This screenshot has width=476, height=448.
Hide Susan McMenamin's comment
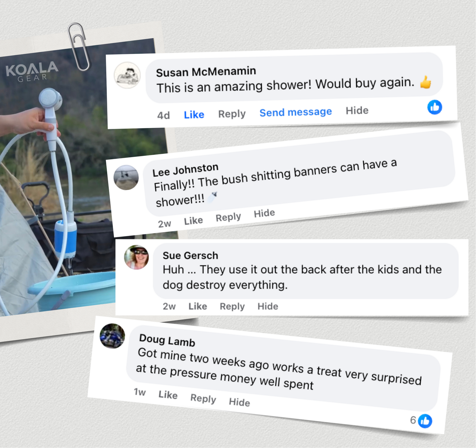(x=357, y=110)
